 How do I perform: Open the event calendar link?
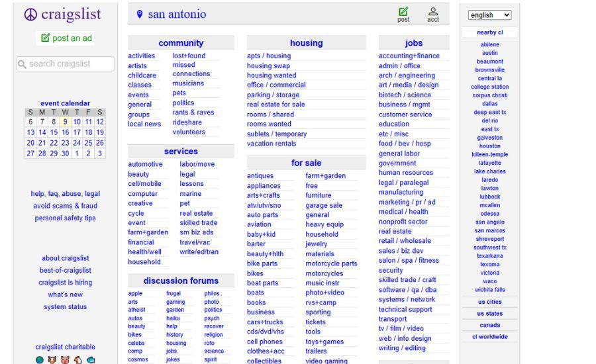(x=66, y=103)
